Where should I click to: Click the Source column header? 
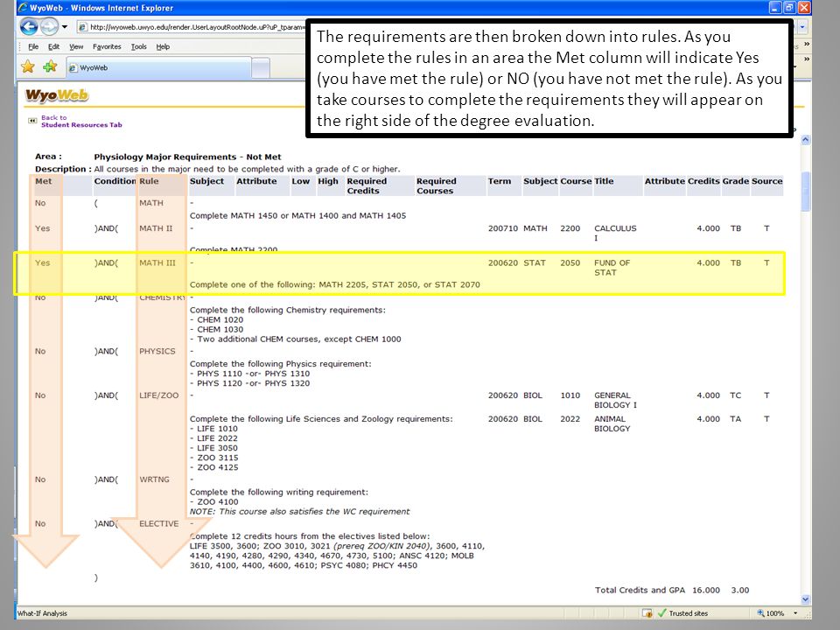766,181
